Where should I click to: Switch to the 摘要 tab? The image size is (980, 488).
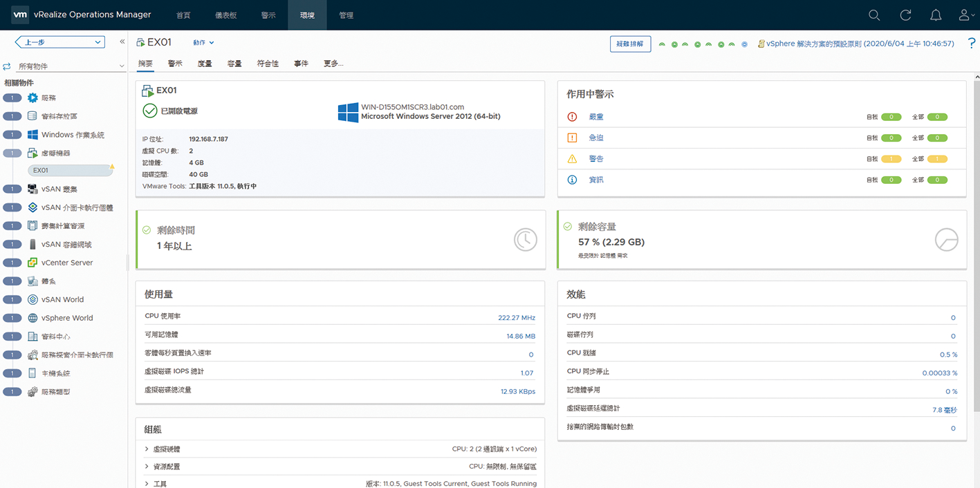pos(145,64)
